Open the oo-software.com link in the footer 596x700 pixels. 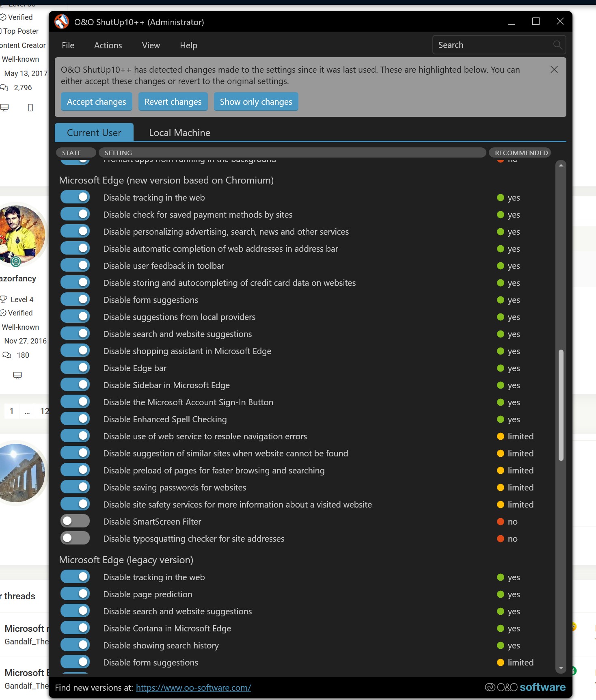click(x=193, y=687)
